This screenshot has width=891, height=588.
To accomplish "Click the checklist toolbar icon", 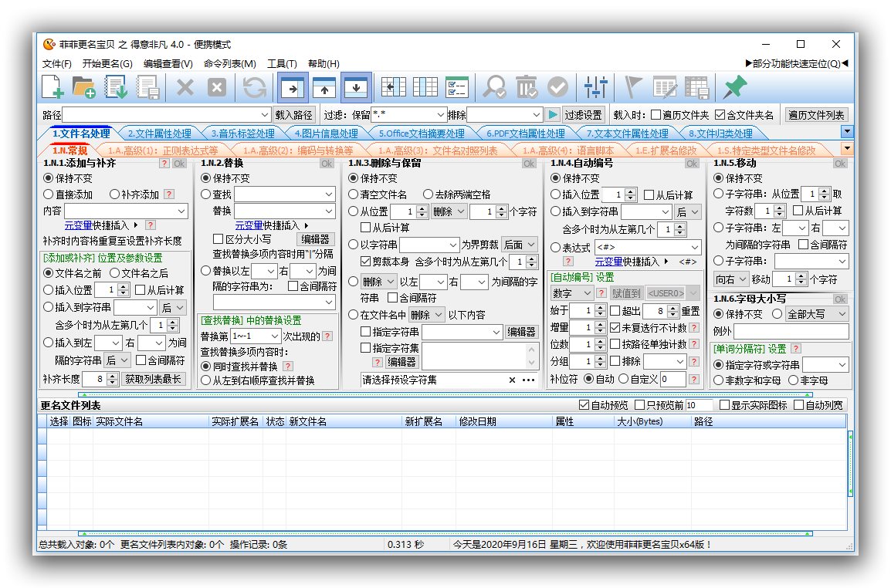I will (457, 87).
